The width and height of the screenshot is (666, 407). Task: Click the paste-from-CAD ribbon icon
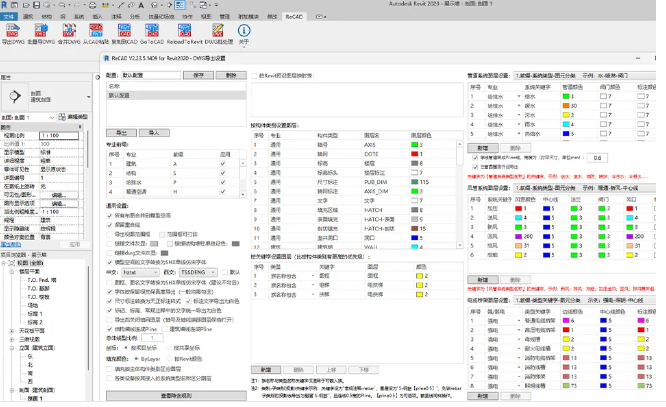pos(96,31)
